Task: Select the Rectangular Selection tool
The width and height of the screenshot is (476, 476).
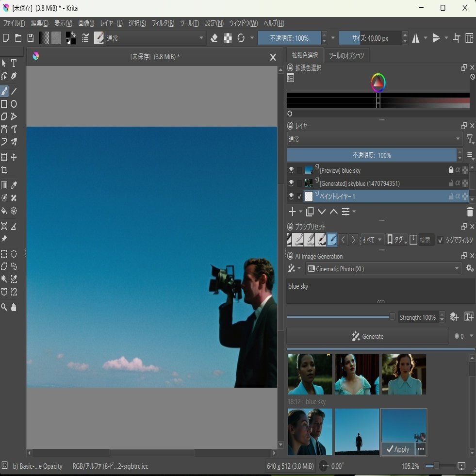Action: pyautogui.click(x=4, y=254)
